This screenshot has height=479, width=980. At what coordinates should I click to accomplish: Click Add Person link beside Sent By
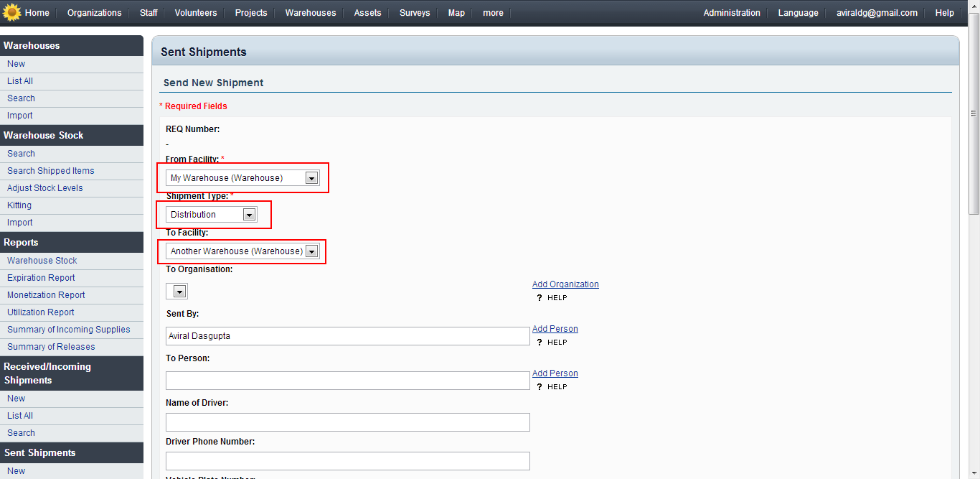coord(555,329)
